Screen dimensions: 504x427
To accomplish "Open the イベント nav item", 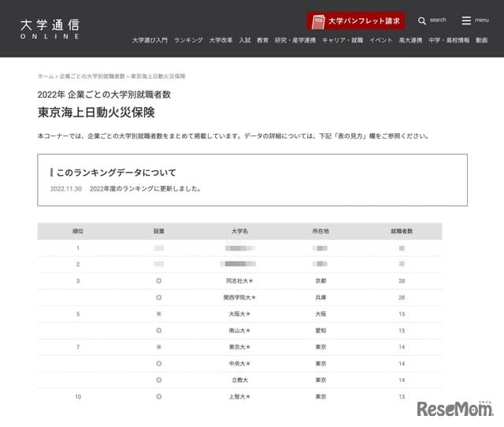I will [381, 40].
